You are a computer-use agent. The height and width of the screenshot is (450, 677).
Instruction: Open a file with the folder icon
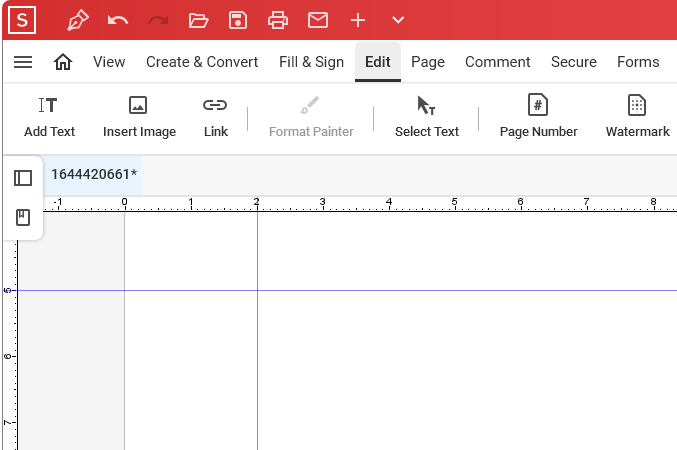(198, 20)
